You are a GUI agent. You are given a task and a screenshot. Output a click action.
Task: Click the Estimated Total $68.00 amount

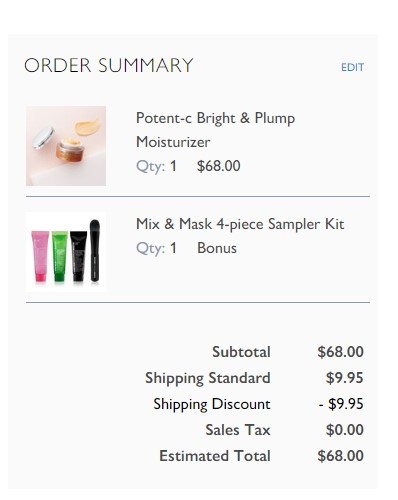pyautogui.click(x=340, y=456)
